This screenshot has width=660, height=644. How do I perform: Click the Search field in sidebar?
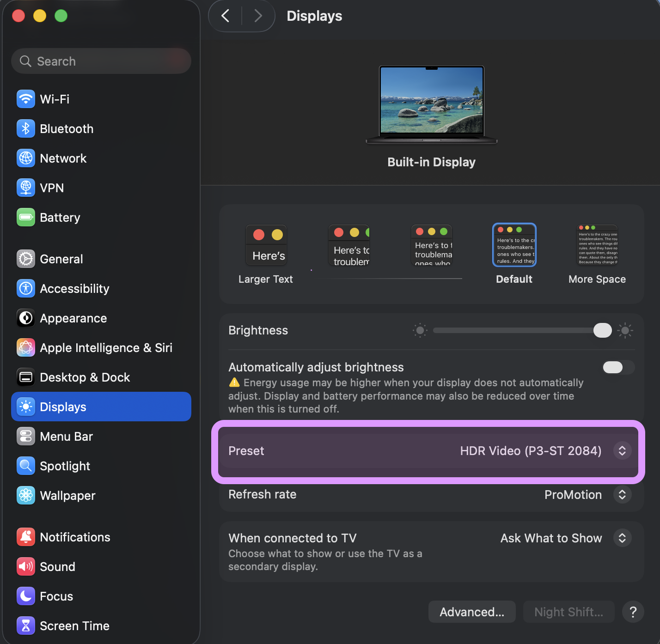pos(101,61)
